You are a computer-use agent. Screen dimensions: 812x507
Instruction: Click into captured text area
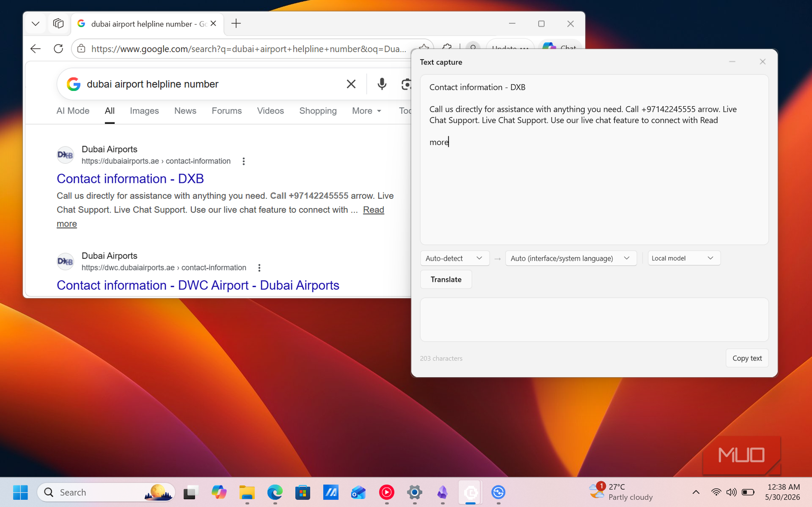tap(594, 160)
